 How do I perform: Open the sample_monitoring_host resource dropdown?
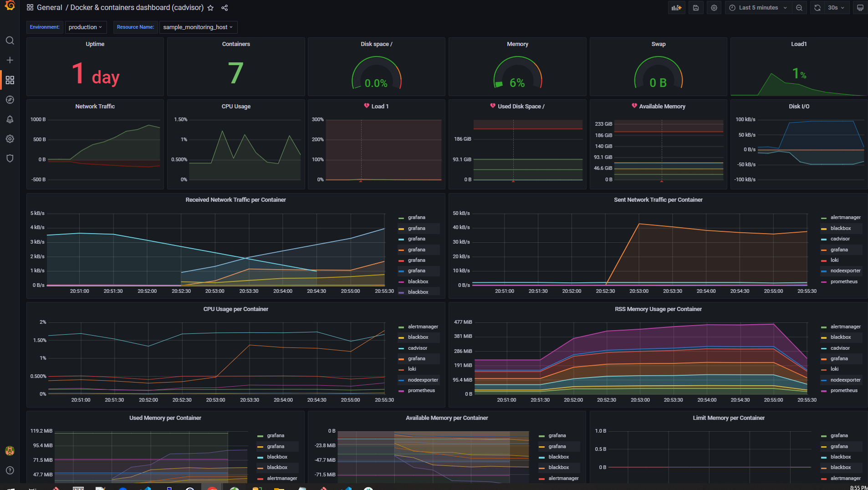click(198, 27)
